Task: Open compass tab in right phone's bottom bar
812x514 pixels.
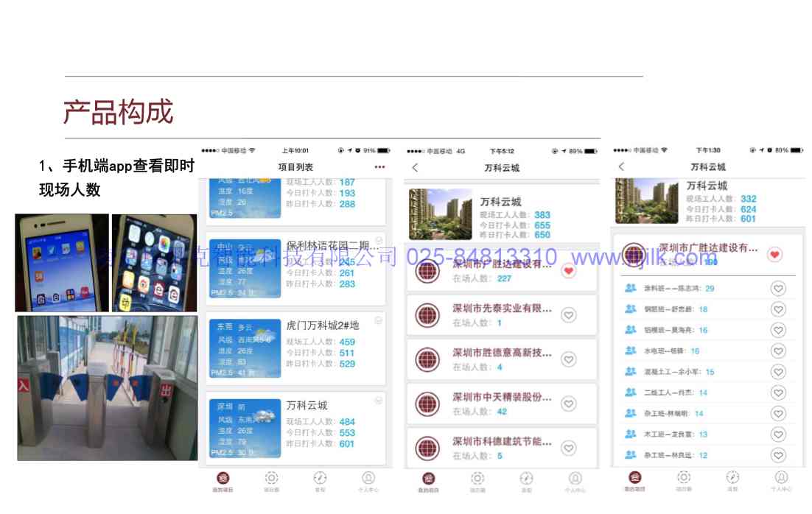Action: (732, 477)
